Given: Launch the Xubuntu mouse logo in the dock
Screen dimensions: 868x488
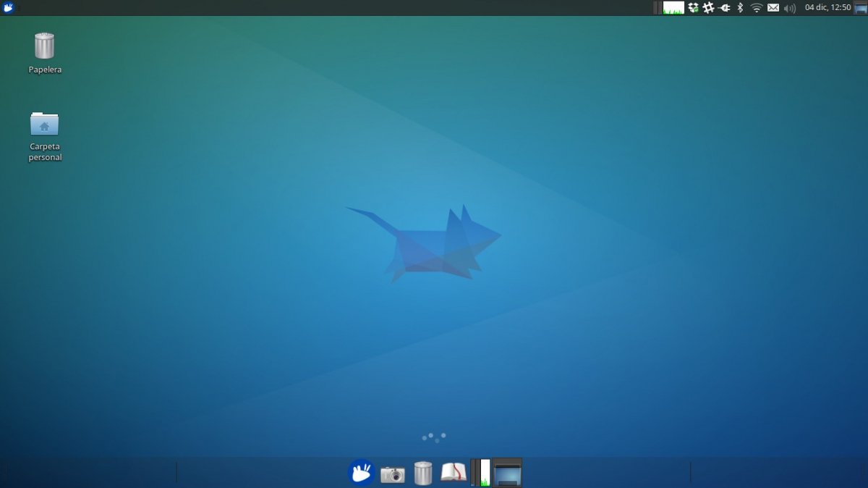Looking at the screenshot, I should [x=361, y=472].
